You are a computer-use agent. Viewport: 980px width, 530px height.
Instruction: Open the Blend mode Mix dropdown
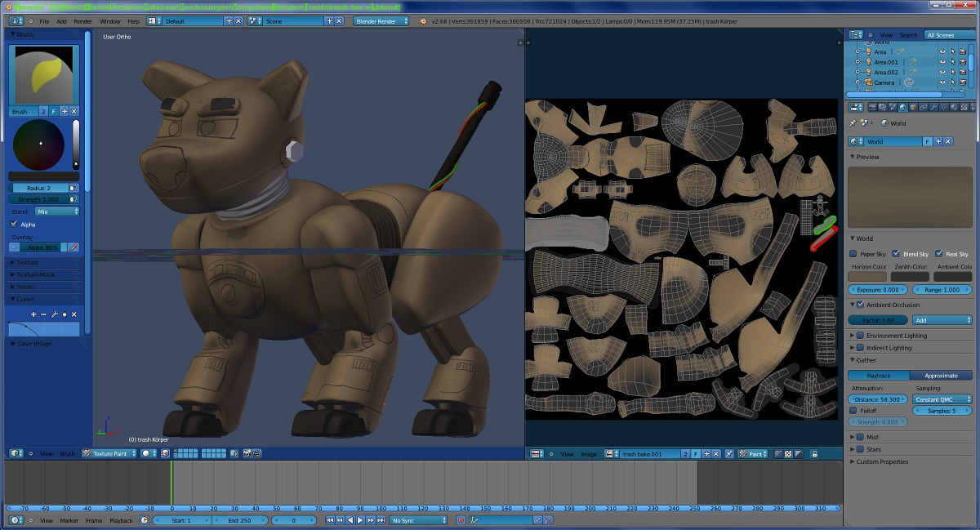tap(56, 212)
